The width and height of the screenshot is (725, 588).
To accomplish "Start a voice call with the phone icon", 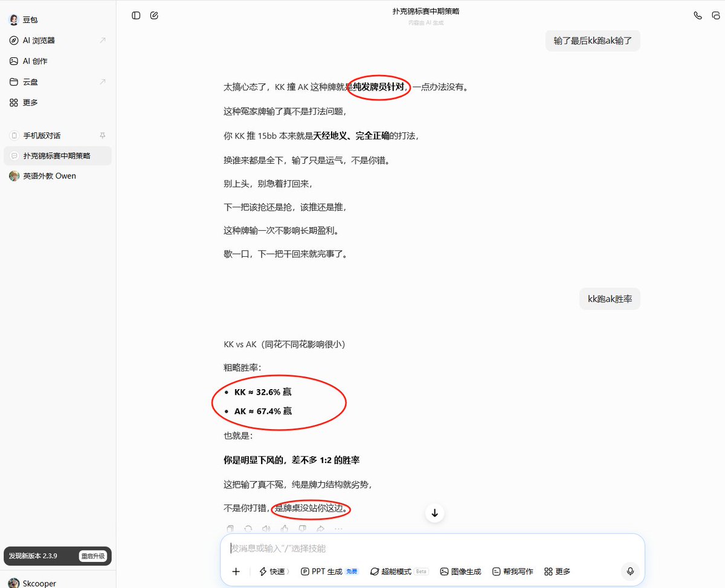I will pyautogui.click(x=698, y=15).
